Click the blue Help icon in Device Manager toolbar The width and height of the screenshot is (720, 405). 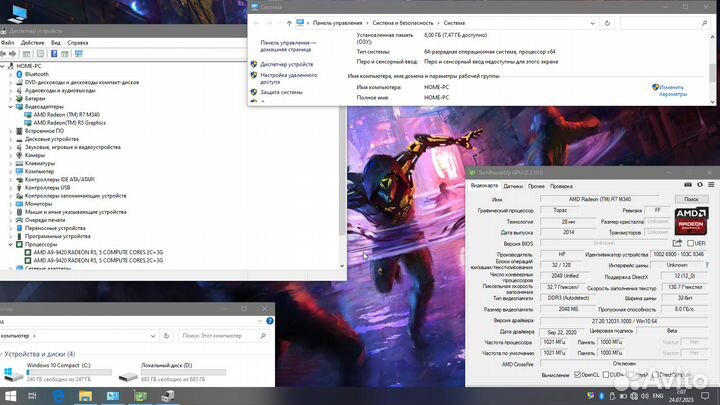click(x=54, y=54)
